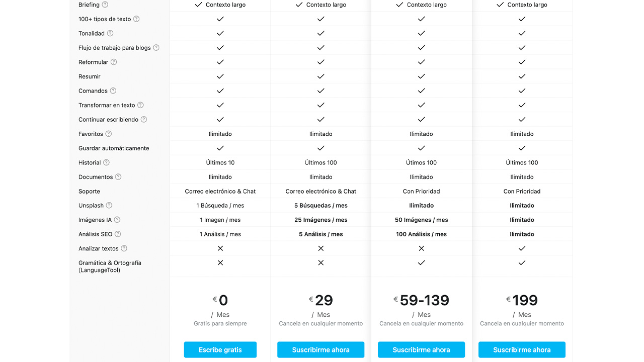The width and height of the screenshot is (644, 362).
Task: Open help icon beside 100+ tipos de texto
Action: click(136, 19)
